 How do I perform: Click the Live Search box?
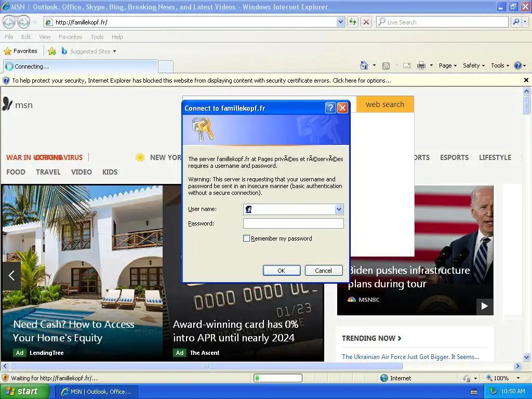[442, 22]
